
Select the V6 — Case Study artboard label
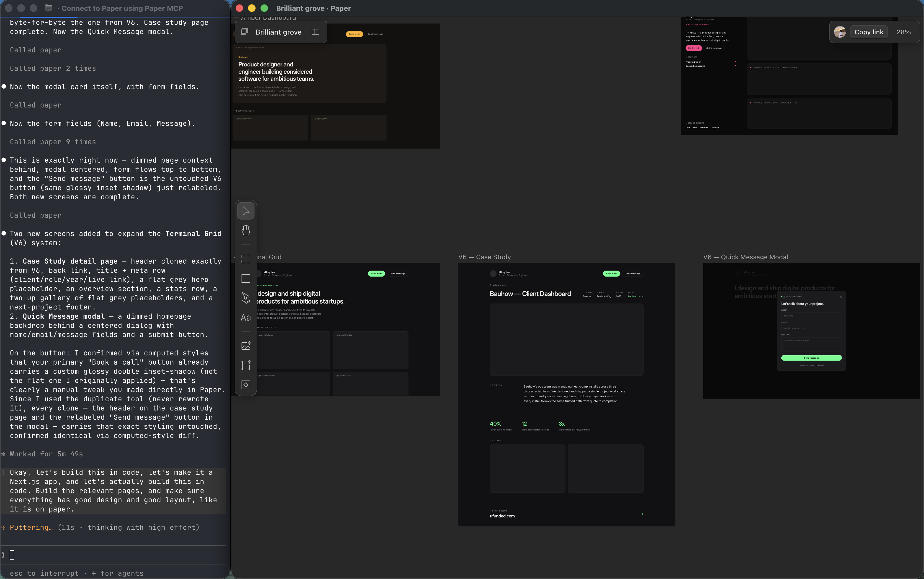[x=484, y=257]
